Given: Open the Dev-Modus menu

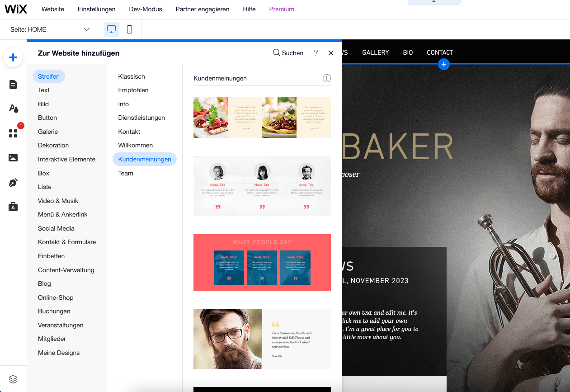Looking at the screenshot, I should click(x=146, y=9).
